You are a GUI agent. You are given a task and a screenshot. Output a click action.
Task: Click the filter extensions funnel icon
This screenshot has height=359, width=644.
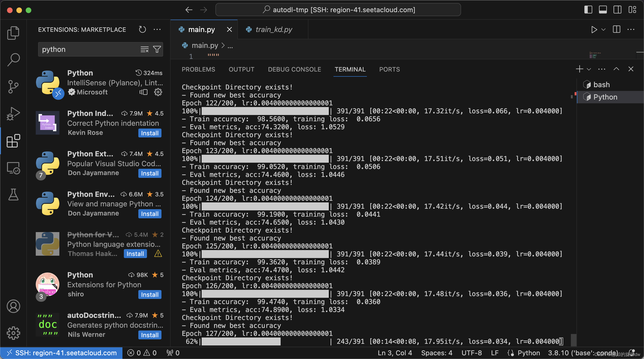[157, 49]
